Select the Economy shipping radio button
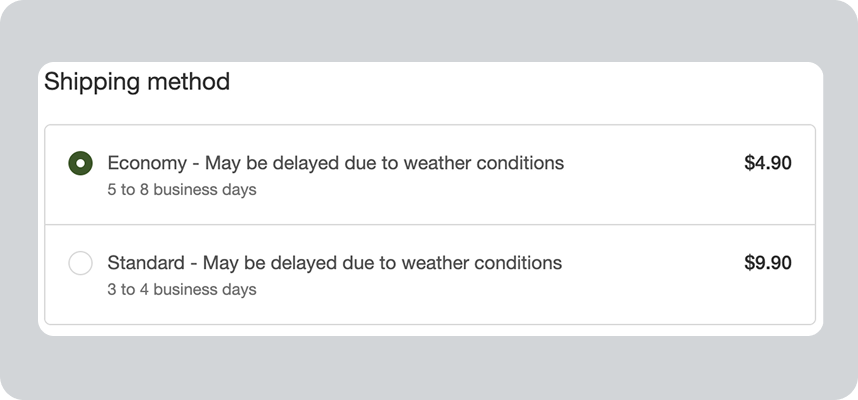This screenshot has height=400, width=858. (80, 164)
